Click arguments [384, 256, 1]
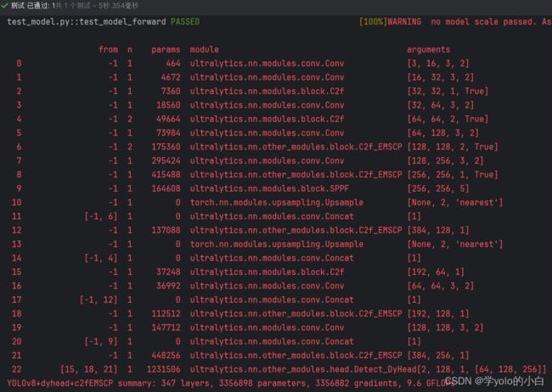Screen dimensions: 552x392 438,355
